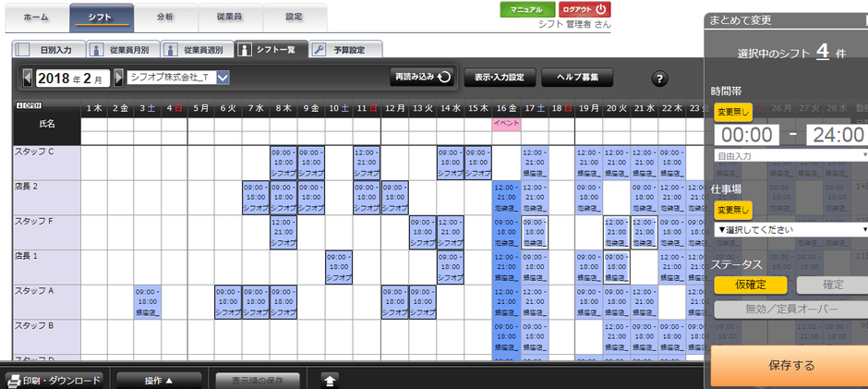Screen dimensions: 868x389
Task: Click the イベント label on 16 金
Action: click(x=505, y=124)
